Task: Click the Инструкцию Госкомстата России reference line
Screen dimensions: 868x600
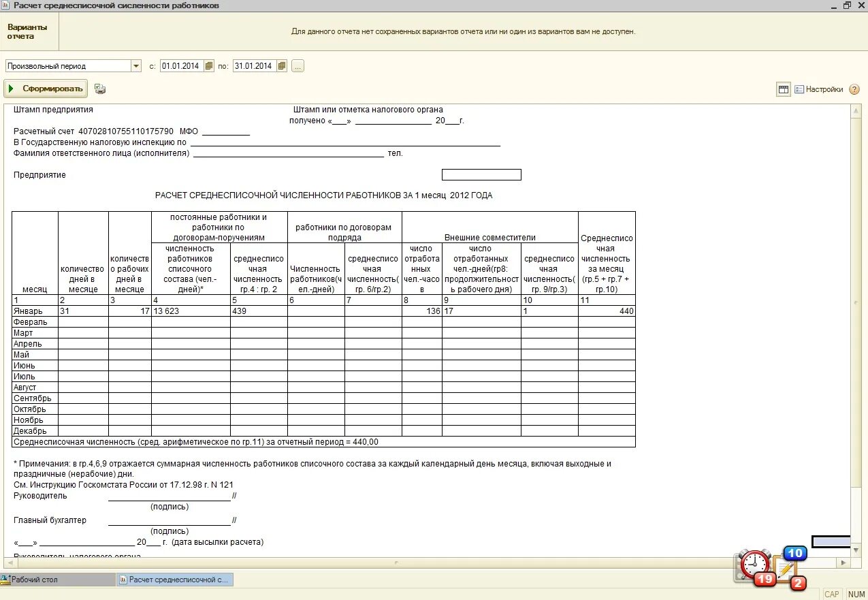Action: [x=124, y=485]
